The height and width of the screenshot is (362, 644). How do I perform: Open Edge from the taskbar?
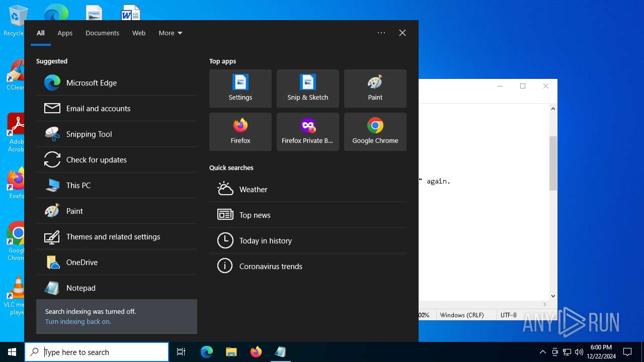pos(207,352)
